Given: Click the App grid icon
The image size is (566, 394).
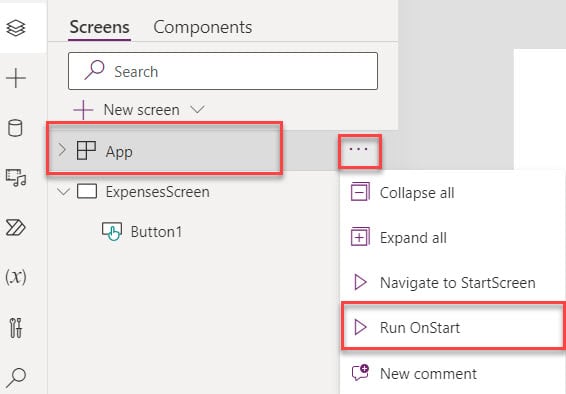Looking at the screenshot, I should [86, 150].
